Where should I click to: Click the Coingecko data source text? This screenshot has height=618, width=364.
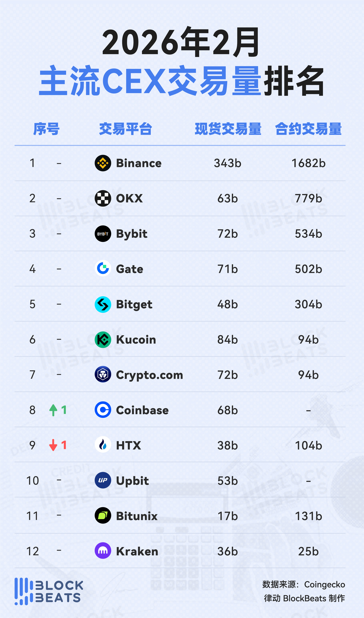[x=324, y=585]
